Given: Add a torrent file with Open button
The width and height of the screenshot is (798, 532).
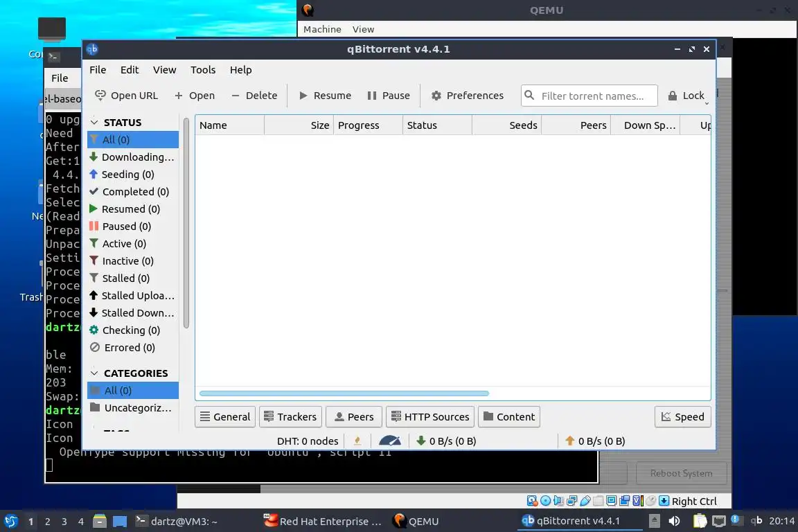Looking at the screenshot, I should (195, 96).
